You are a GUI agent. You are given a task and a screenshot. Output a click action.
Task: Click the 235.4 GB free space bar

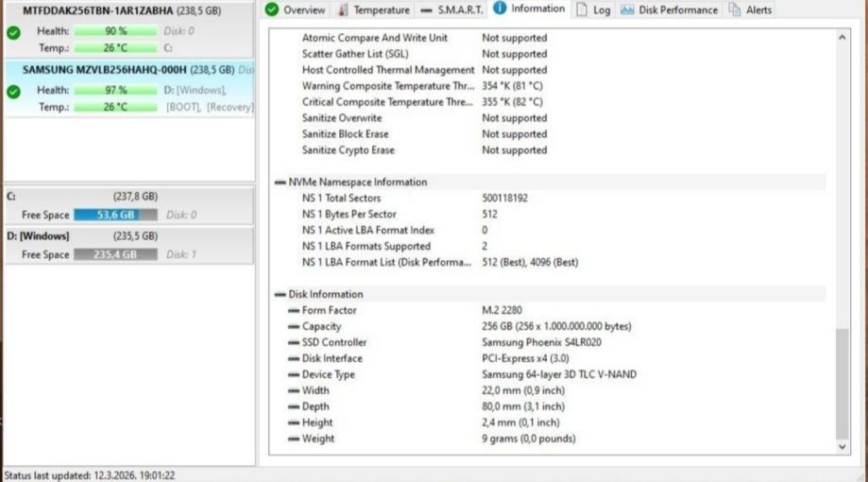tap(115, 255)
